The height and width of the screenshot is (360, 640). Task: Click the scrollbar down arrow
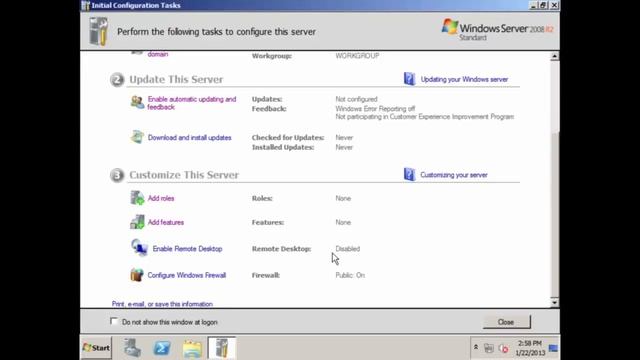pyautogui.click(x=554, y=302)
